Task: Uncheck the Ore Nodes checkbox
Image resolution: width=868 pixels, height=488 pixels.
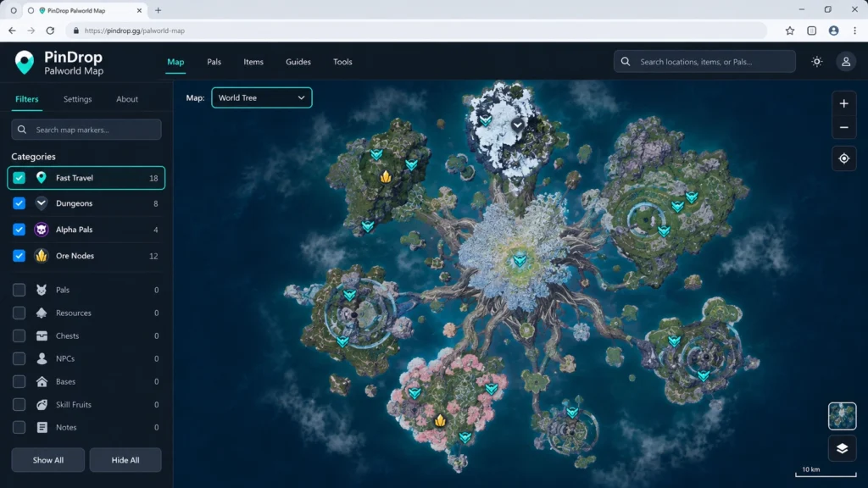Action: click(x=19, y=256)
